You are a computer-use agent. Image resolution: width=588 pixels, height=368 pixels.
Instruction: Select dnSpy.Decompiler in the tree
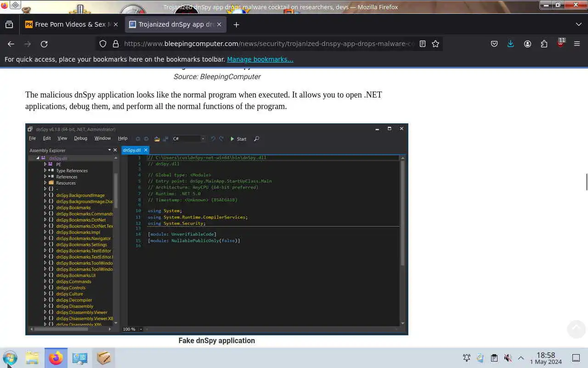(74, 300)
